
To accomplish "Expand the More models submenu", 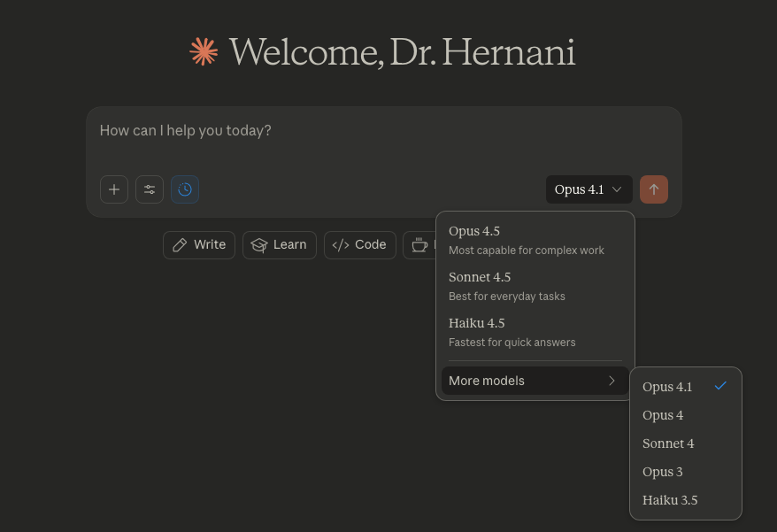I will (x=535, y=381).
